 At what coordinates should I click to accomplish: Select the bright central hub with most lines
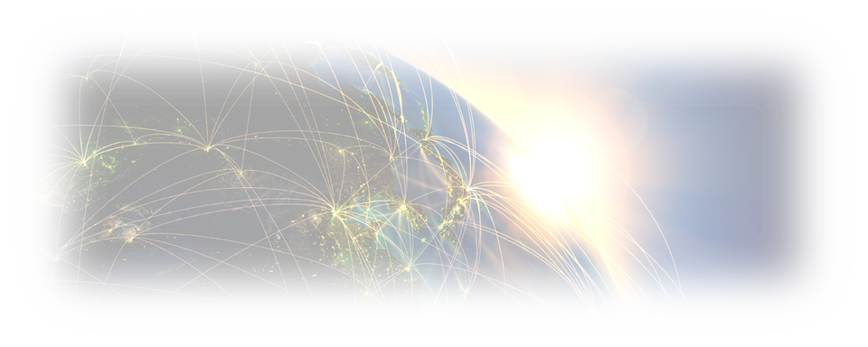(x=335, y=211)
